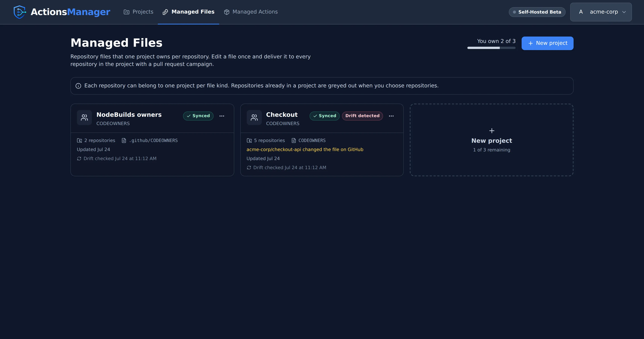This screenshot has height=339, width=644.
Task: Click the Projects tab icon
Action: [x=127, y=12]
